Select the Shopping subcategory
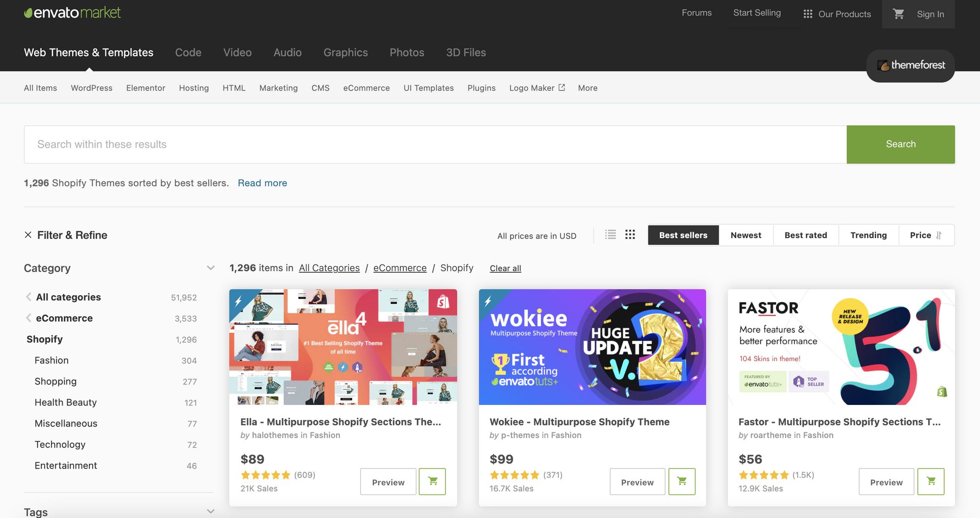This screenshot has width=980, height=518. point(55,381)
